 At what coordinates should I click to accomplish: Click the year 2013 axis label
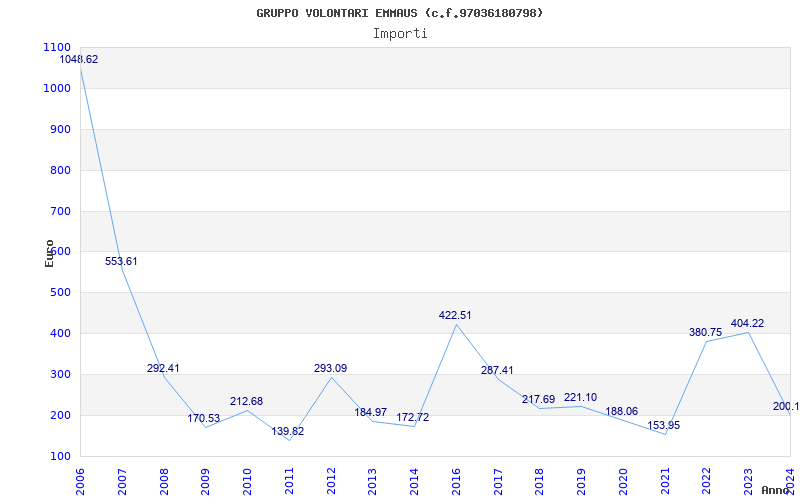[372, 480]
